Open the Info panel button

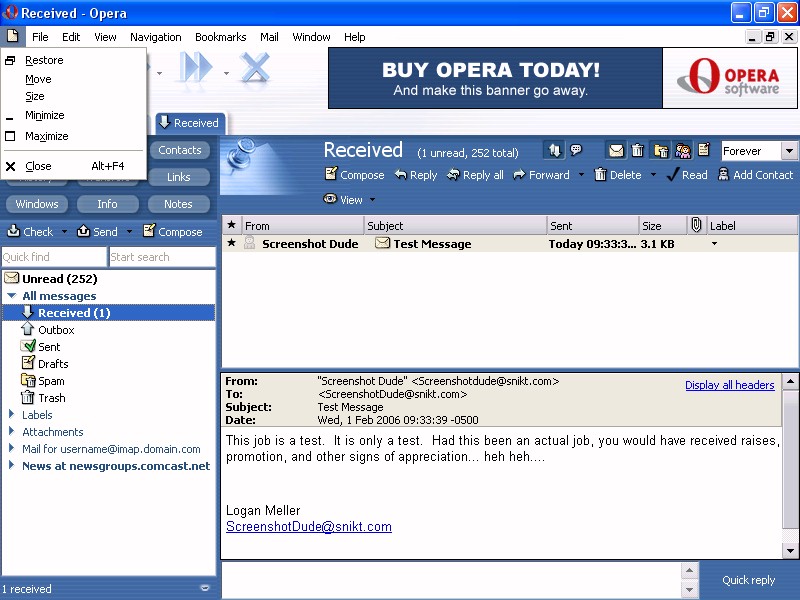coord(108,204)
